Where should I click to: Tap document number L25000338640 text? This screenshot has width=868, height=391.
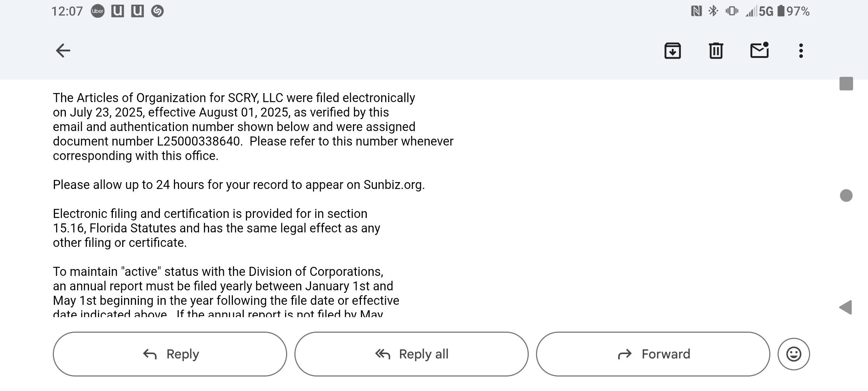click(x=199, y=141)
